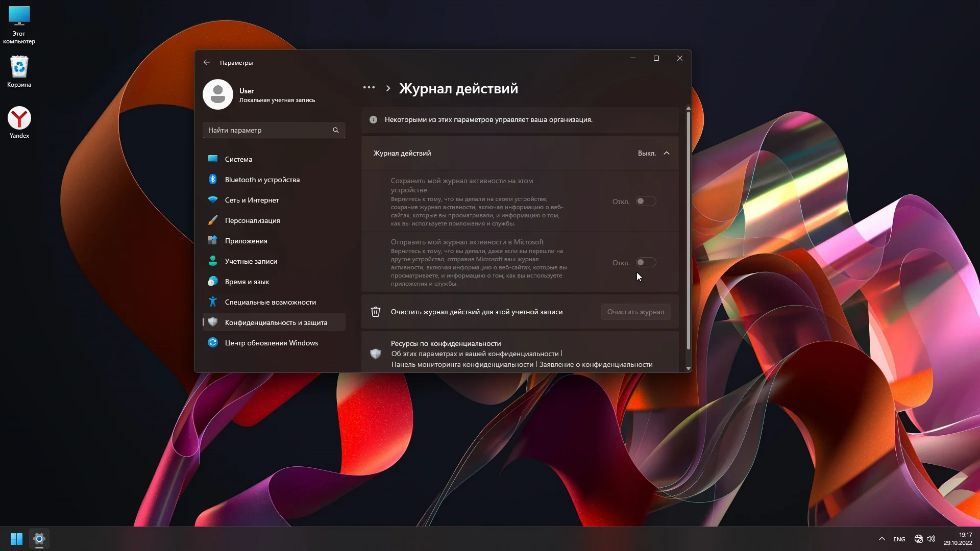This screenshot has height=551, width=980.
Task: Open Bluetooth и устройства section
Action: (x=262, y=180)
